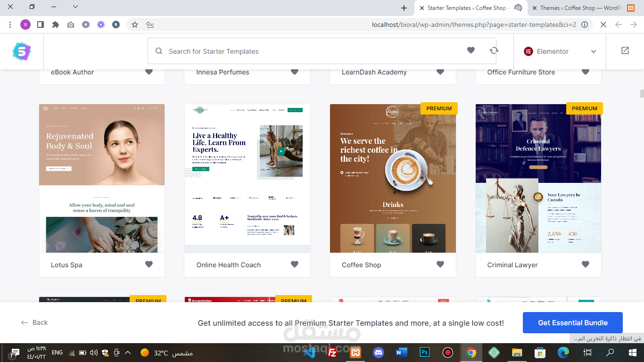Click the share page icon in address bar
This screenshot has height=362, width=644.
[150, 25]
